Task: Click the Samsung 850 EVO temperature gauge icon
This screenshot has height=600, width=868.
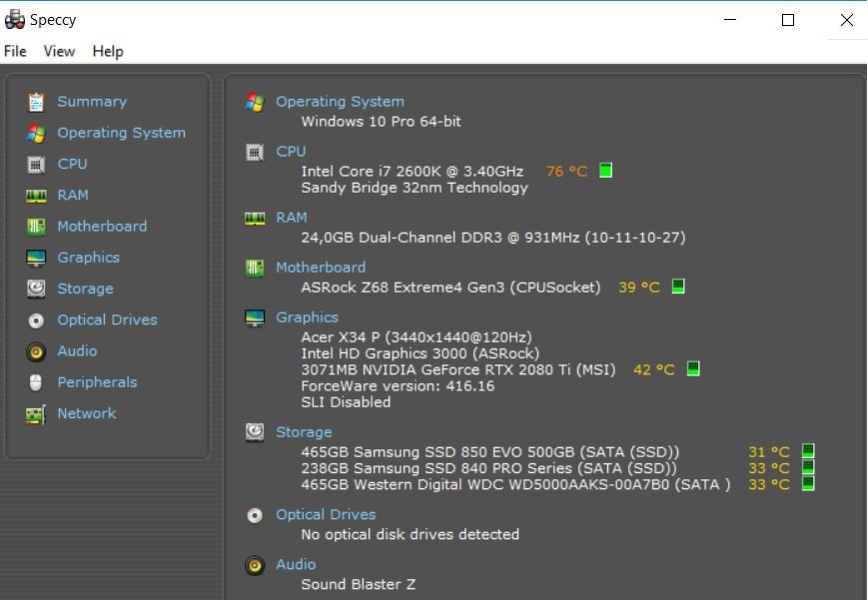Action: pyautogui.click(x=808, y=450)
